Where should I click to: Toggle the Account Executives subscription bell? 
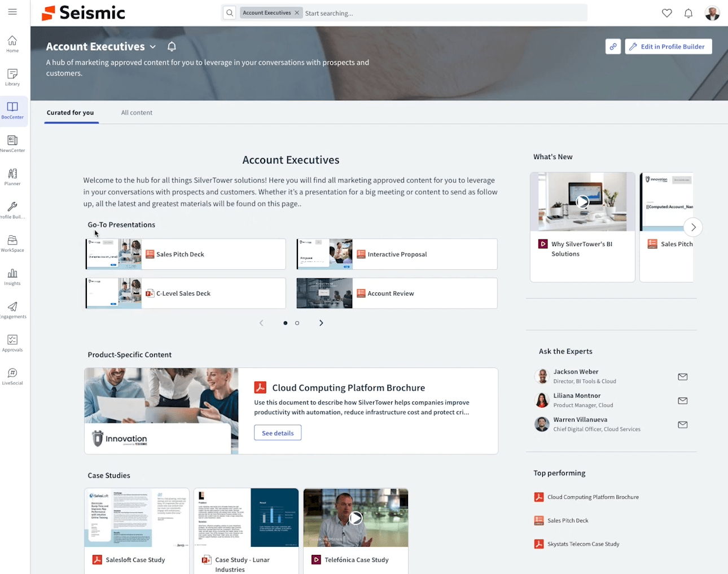click(x=172, y=47)
